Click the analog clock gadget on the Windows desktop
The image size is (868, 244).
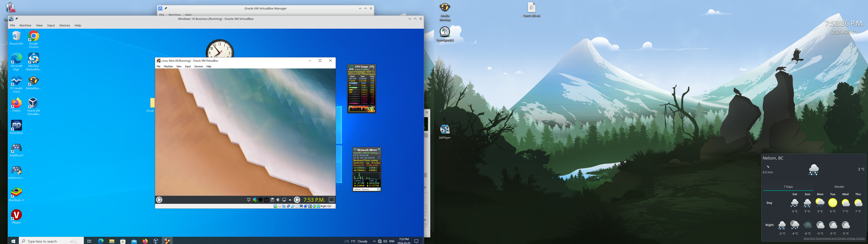coord(220,49)
